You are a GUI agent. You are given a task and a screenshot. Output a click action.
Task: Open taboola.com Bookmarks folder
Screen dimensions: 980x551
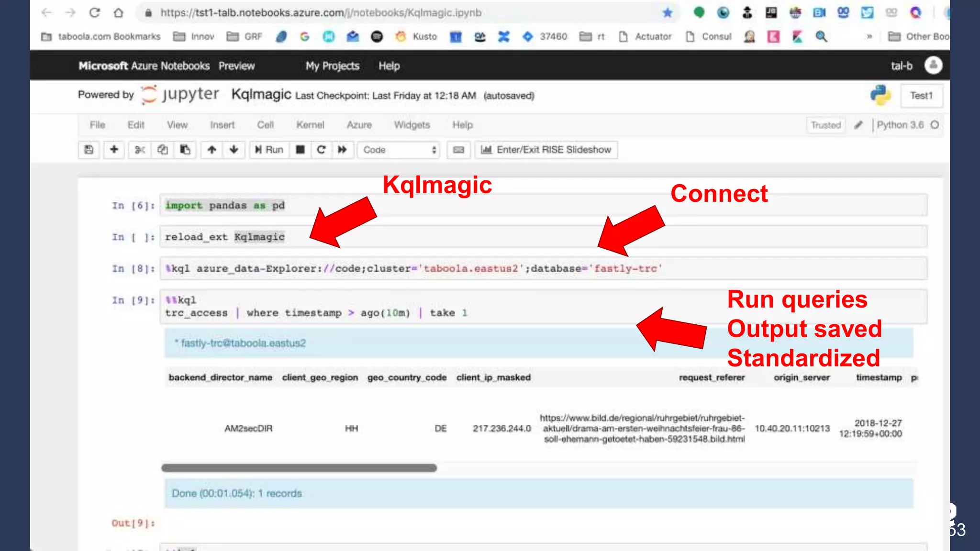(x=101, y=36)
